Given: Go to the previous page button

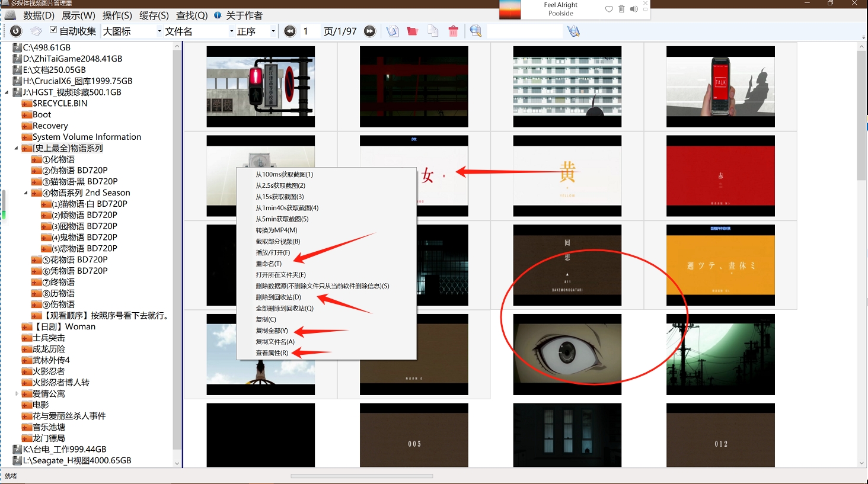Looking at the screenshot, I should point(290,31).
